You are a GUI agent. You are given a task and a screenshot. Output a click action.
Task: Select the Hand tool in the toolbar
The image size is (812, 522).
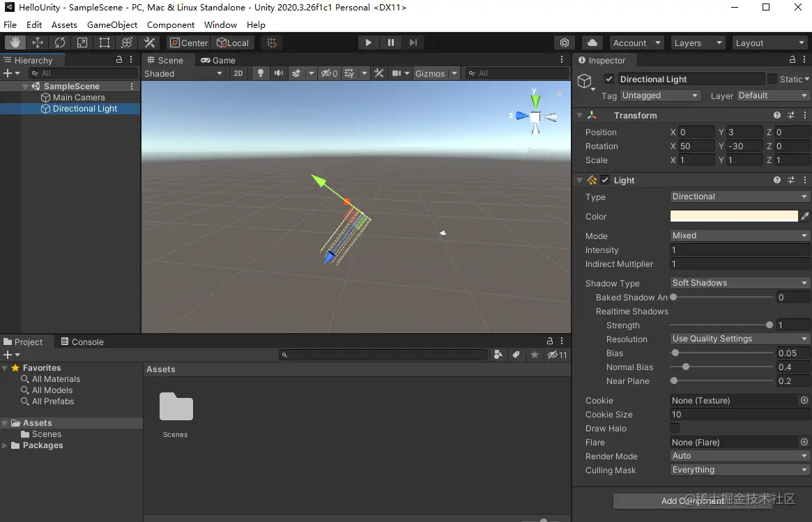tap(15, 43)
